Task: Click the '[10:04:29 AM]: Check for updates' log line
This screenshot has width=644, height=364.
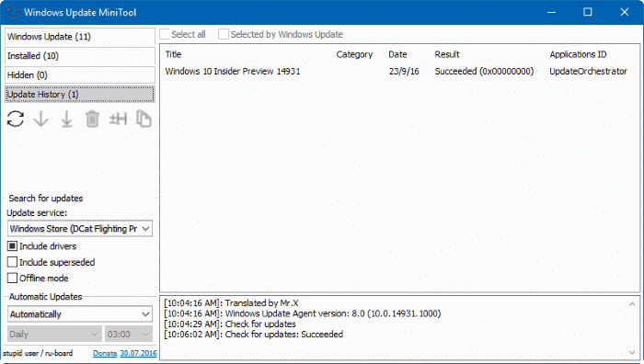Action: coord(230,324)
